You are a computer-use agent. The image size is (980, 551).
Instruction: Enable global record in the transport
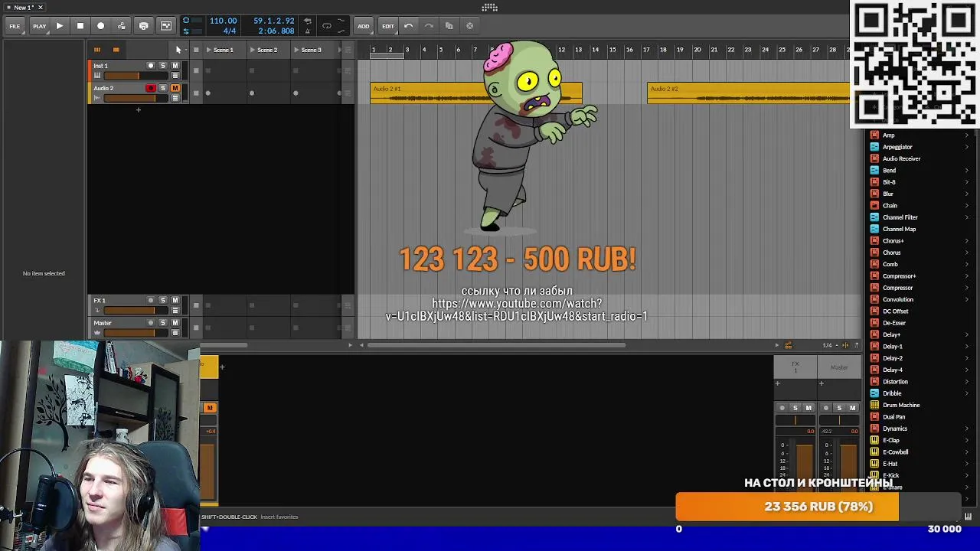100,26
